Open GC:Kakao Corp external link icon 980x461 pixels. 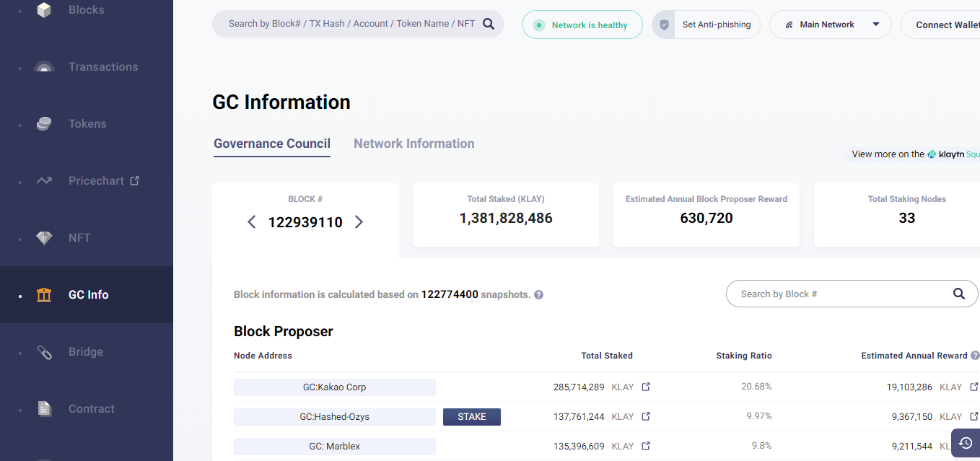(x=644, y=387)
